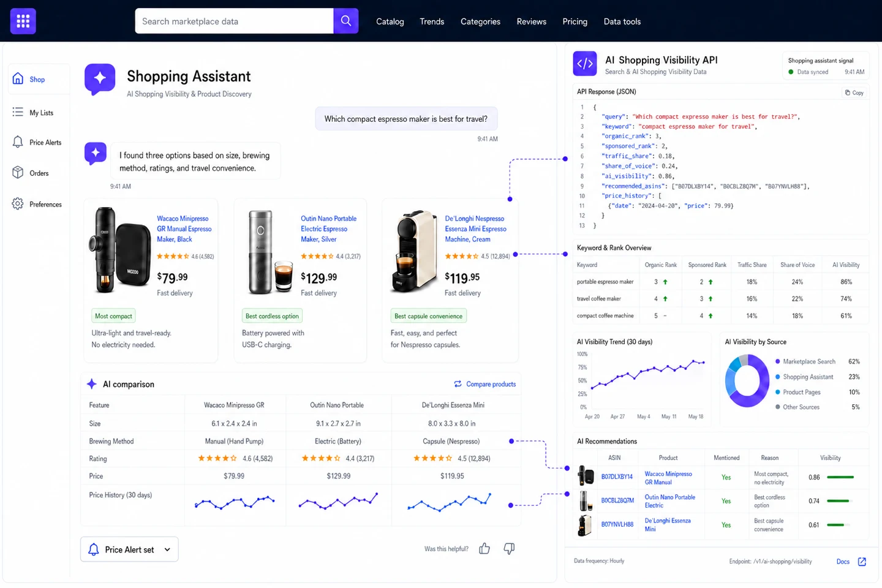The image size is (882, 588).
Task: Click up arrow beside portable espresso organic rank
Action: tap(665, 282)
